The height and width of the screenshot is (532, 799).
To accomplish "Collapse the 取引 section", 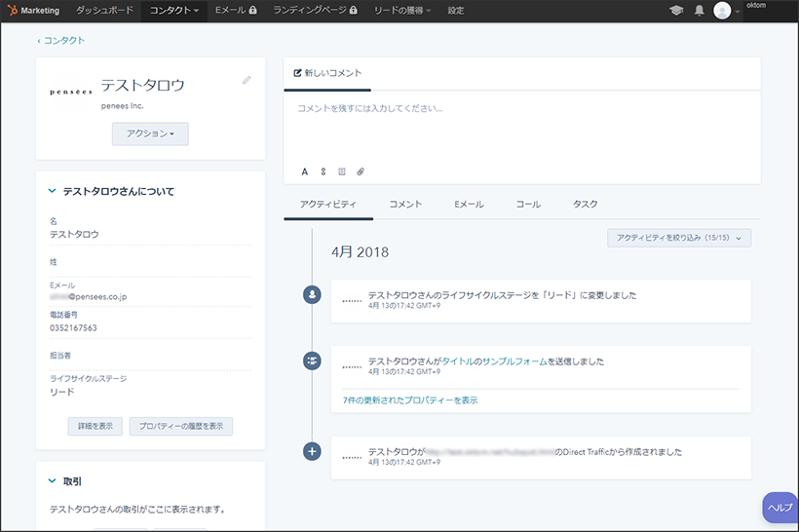I will pos(52,481).
